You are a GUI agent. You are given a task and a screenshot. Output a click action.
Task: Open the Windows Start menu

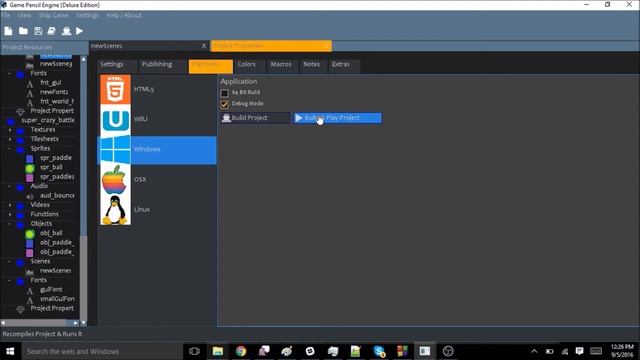click(10, 351)
